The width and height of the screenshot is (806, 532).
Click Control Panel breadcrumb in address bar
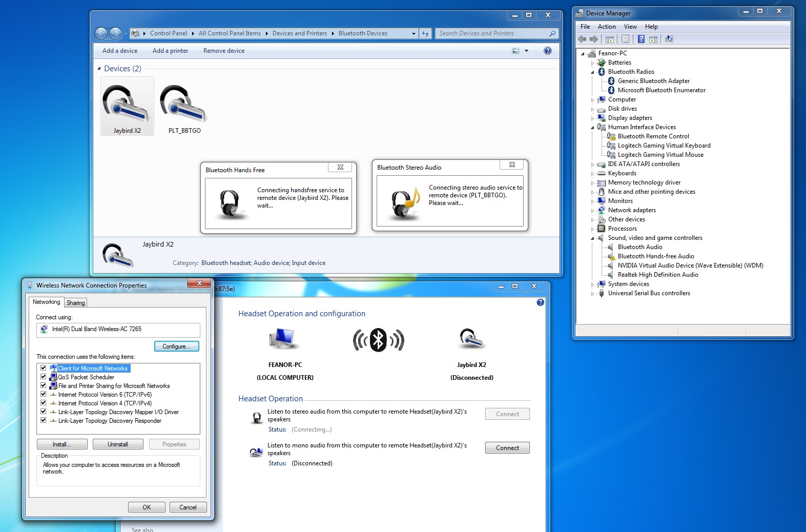pos(168,33)
